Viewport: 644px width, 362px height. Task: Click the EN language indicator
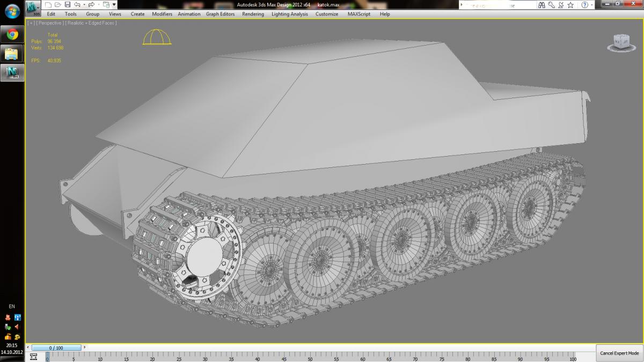pos(12,306)
